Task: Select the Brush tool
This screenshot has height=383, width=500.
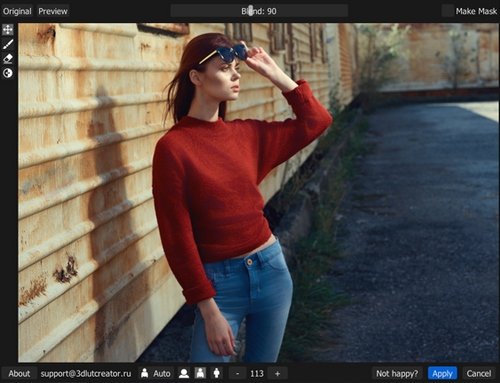Action: click(x=8, y=44)
